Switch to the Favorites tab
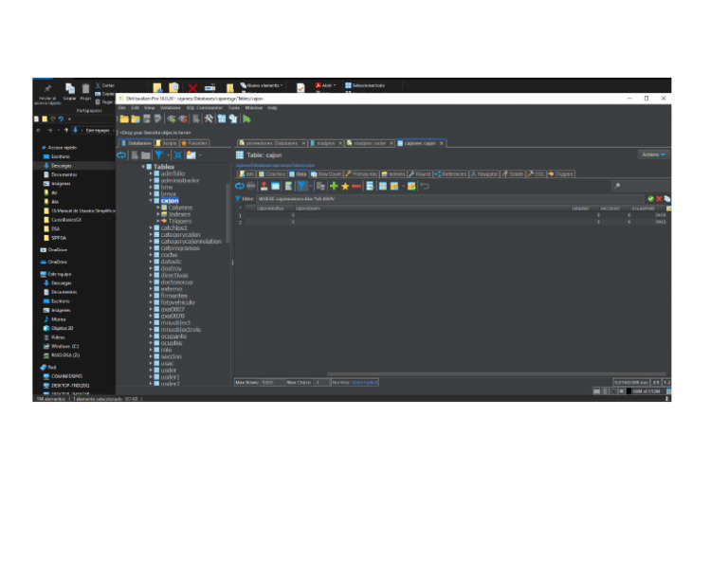The height and width of the screenshot is (563, 728). click(194, 143)
